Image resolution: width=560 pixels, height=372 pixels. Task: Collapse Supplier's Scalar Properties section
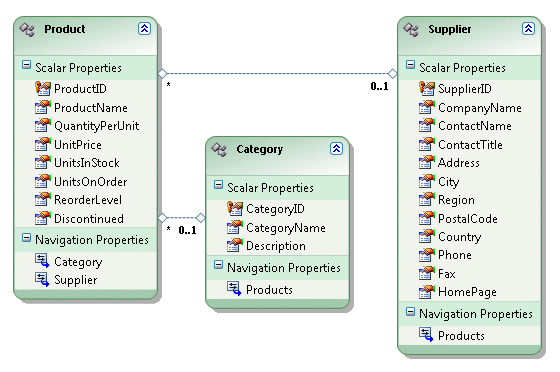click(410, 65)
